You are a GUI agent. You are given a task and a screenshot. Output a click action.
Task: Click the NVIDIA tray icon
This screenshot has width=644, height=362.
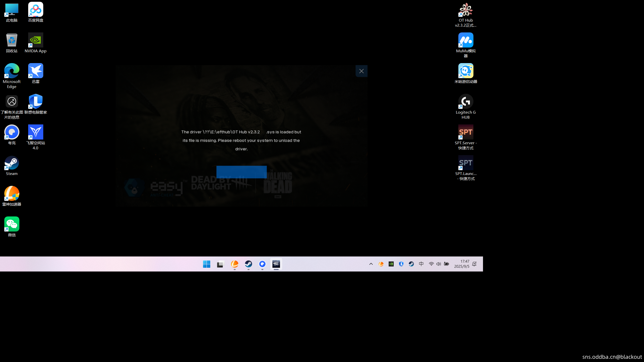pyautogui.click(x=391, y=264)
